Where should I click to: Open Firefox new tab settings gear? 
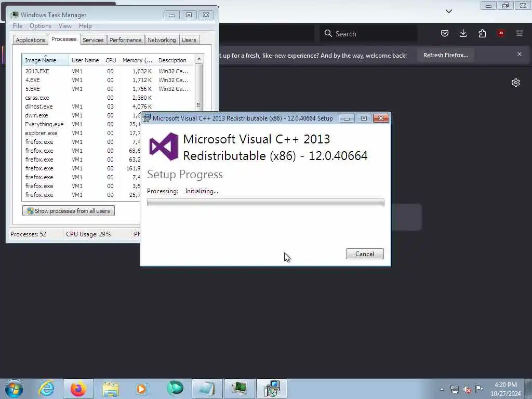pos(516,83)
